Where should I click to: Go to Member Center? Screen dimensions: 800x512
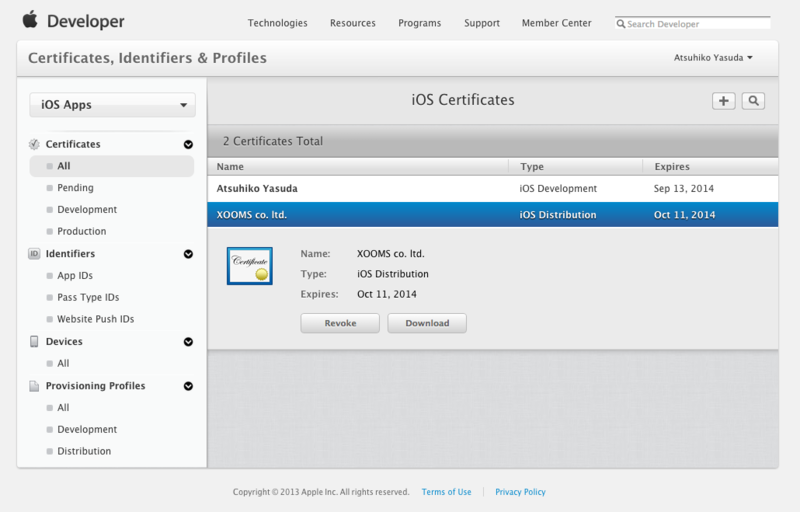coord(556,23)
